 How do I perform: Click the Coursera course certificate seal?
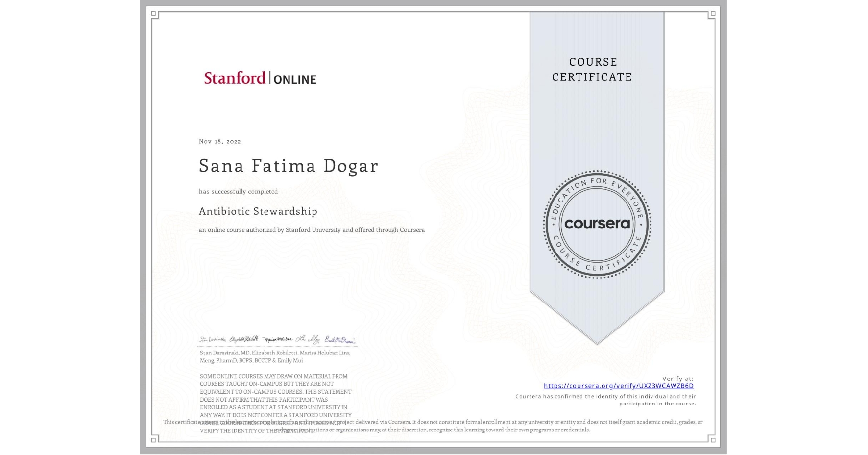[x=597, y=225]
